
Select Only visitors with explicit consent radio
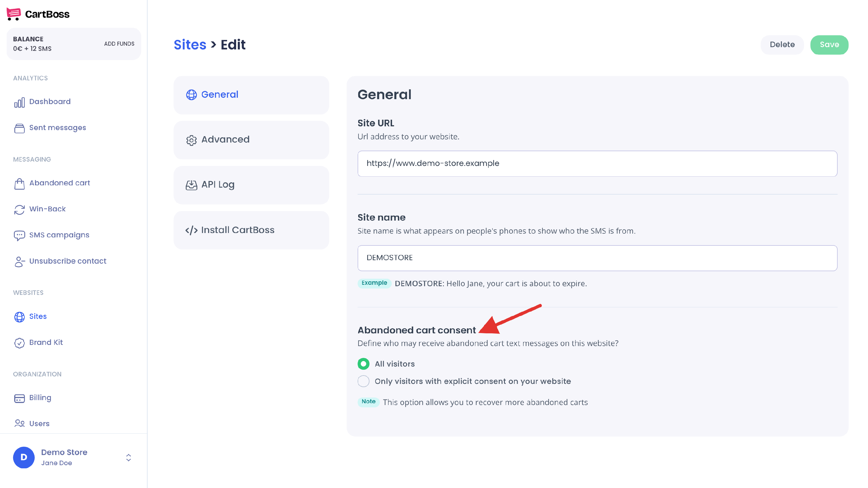pos(363,381)
